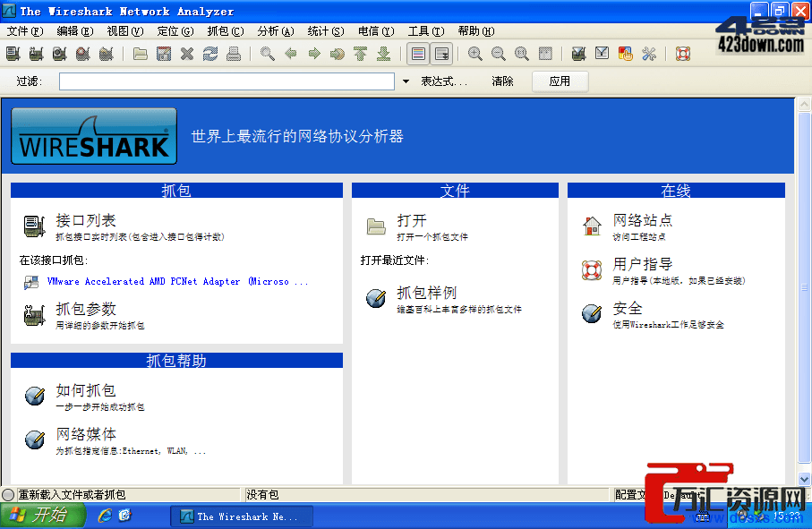812x529 pixels.
Task: Open preferences wrench toolbar icon
Action: point(649,54)
